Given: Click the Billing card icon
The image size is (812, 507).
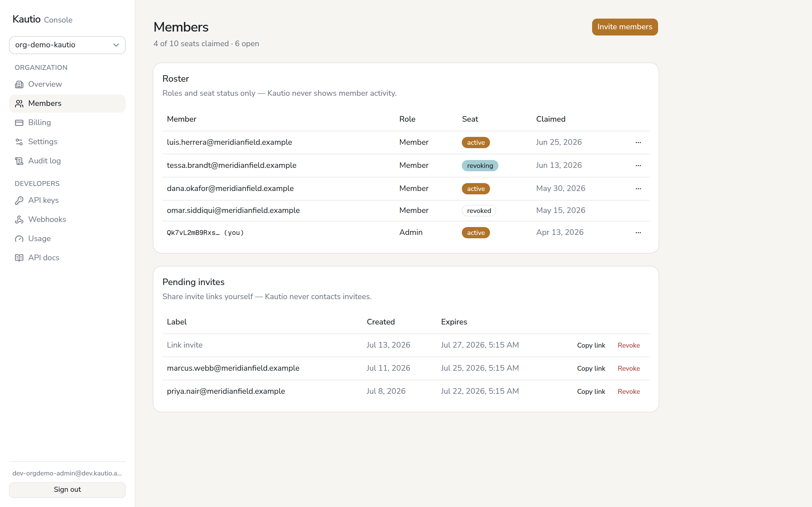Looking at the screenshot, I should click(19, 123).
